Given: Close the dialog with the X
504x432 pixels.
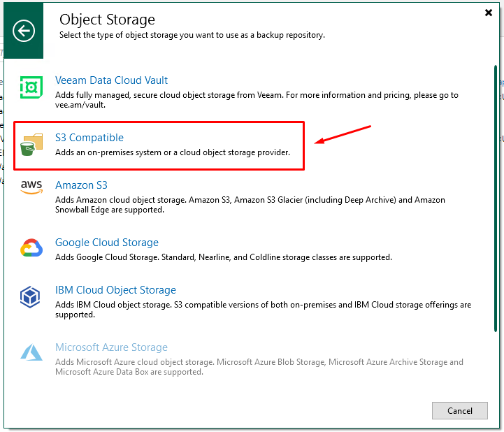Looking at the screenshot, I should tap(488, 13).
